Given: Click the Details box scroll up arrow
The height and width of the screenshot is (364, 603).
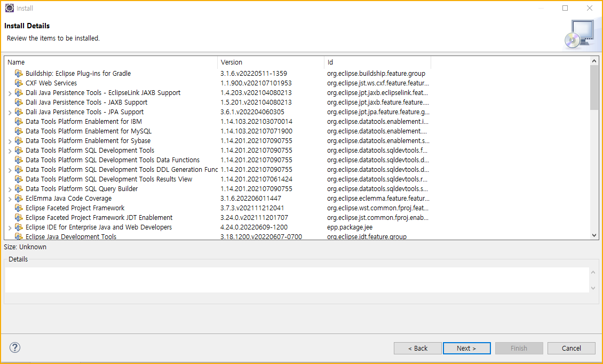Looking at the screenshot, I should [x=593, y=272].
